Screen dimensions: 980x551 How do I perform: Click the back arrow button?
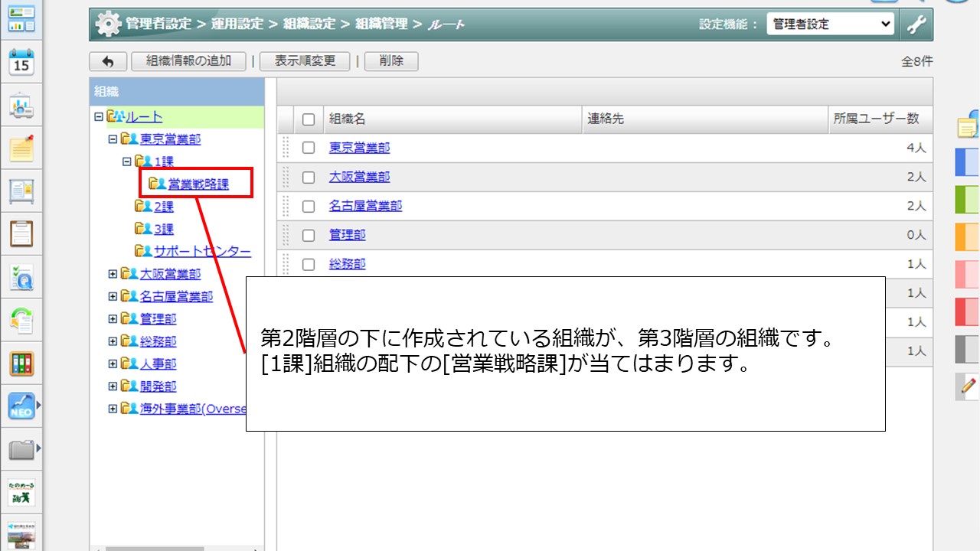pyautogui.click(x=108, y=61)
